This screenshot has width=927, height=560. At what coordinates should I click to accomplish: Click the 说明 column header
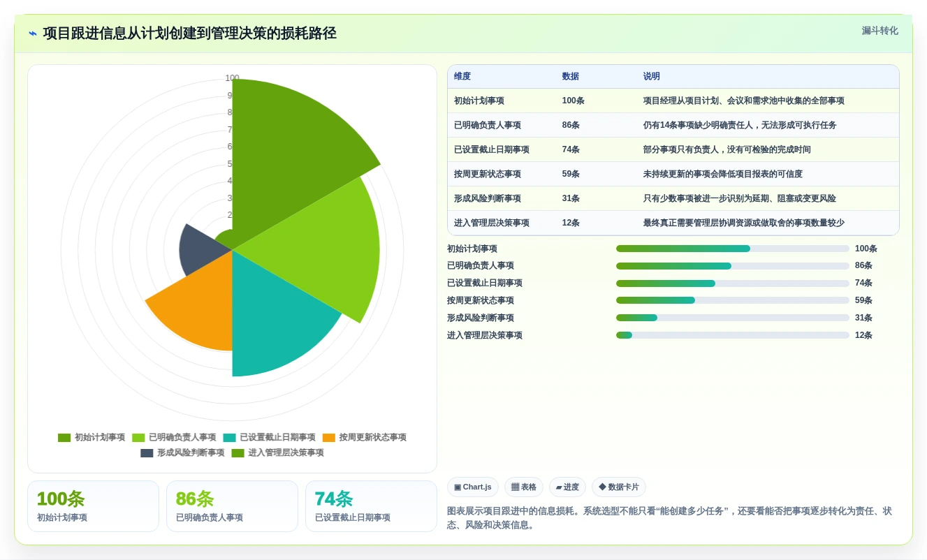pyautogui.click(x=652, y=77)
